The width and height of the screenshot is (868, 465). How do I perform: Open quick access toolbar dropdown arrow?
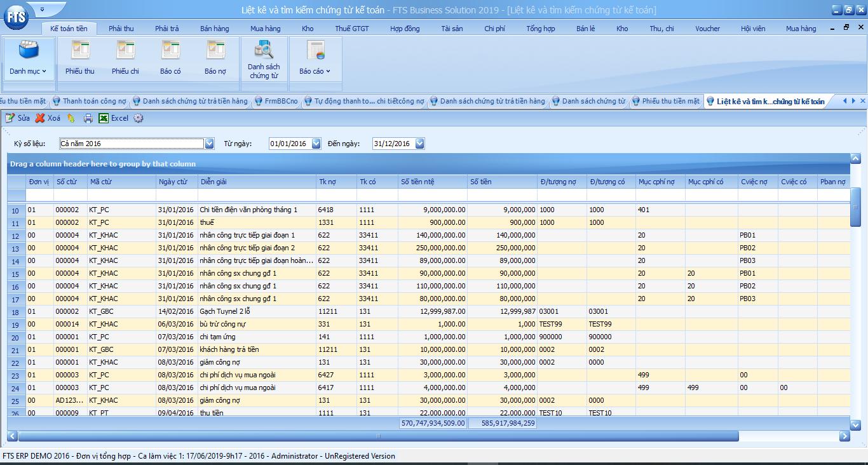tap(43, 10)
